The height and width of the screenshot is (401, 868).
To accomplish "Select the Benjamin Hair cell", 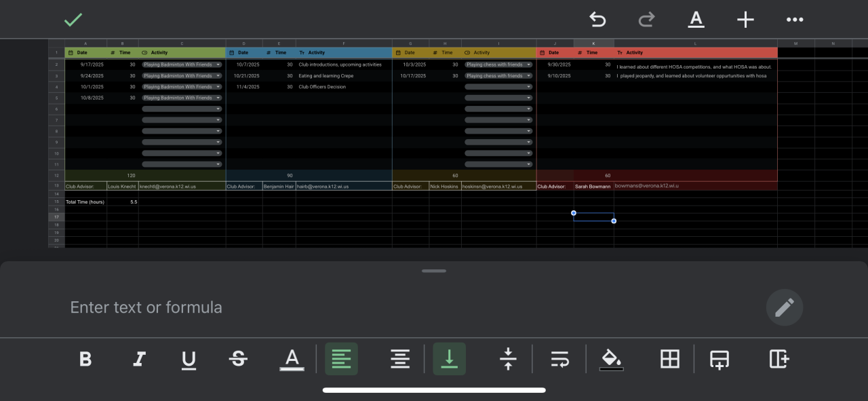I will 279,186.
